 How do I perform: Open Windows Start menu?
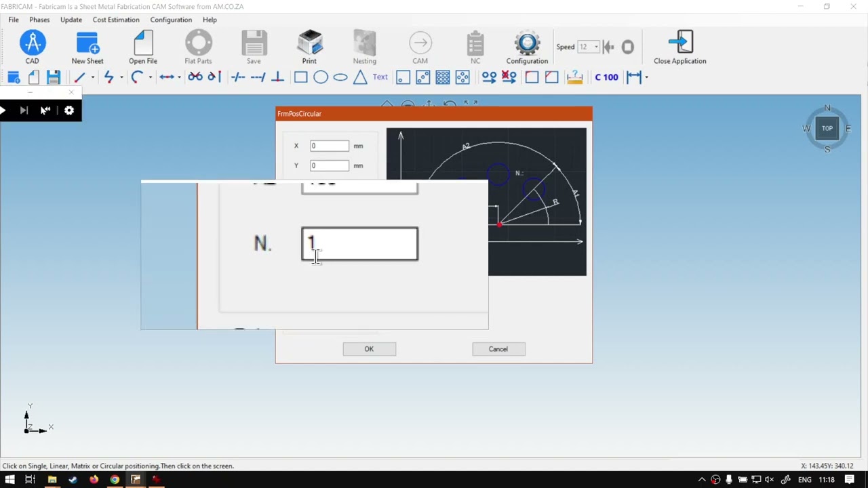tap(10, 480)
